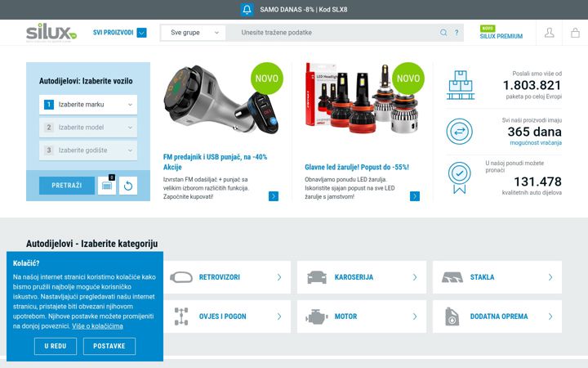
Task: Click the oil canister icon for Dodatna oprema
Action: 452,316
